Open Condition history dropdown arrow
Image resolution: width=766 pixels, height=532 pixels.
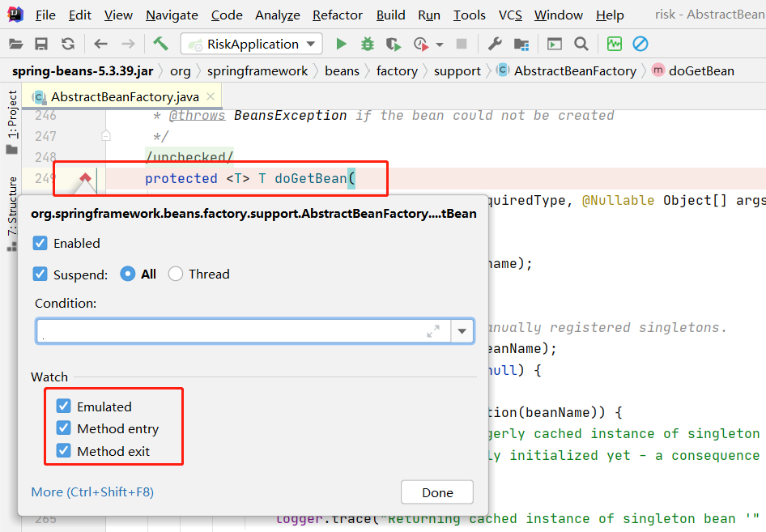462,331
